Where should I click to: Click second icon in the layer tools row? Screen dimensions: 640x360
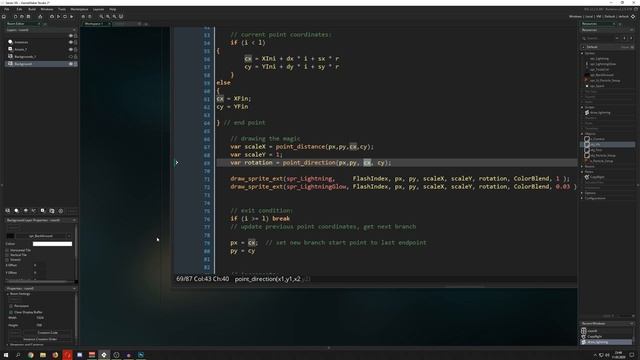[x=16, y=211]
